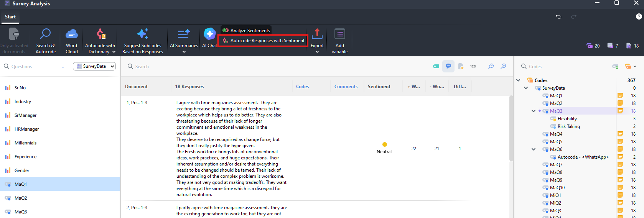Select the Risk Taking subcode
This screenshot has height=218, width=644.
click(x=568, y=126)
